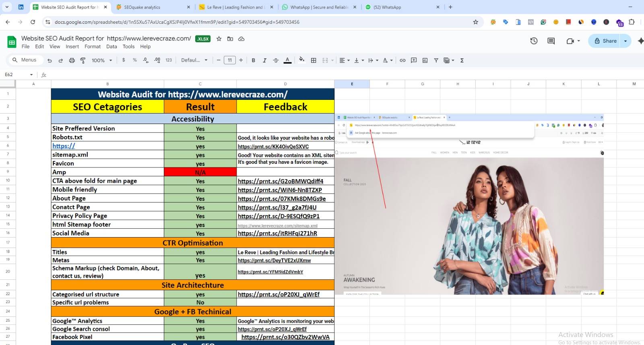
Task: Open the comments panel icon
Action: point(551,41)
